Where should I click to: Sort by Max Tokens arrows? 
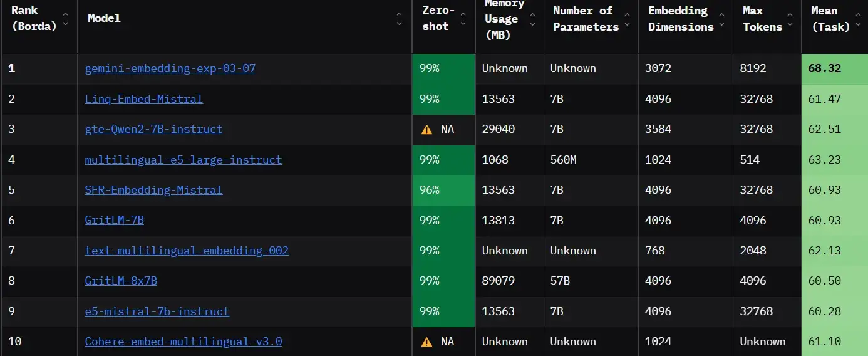(x=790, y=19)
